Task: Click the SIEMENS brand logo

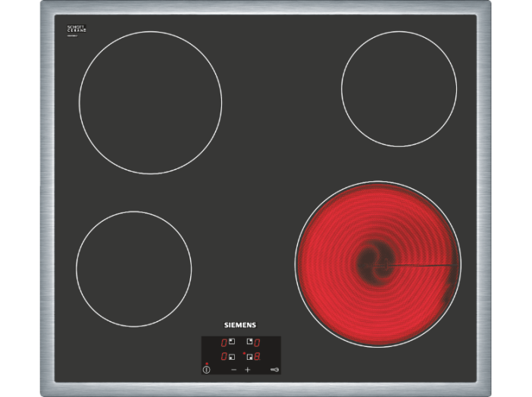Action: point(240,325)
